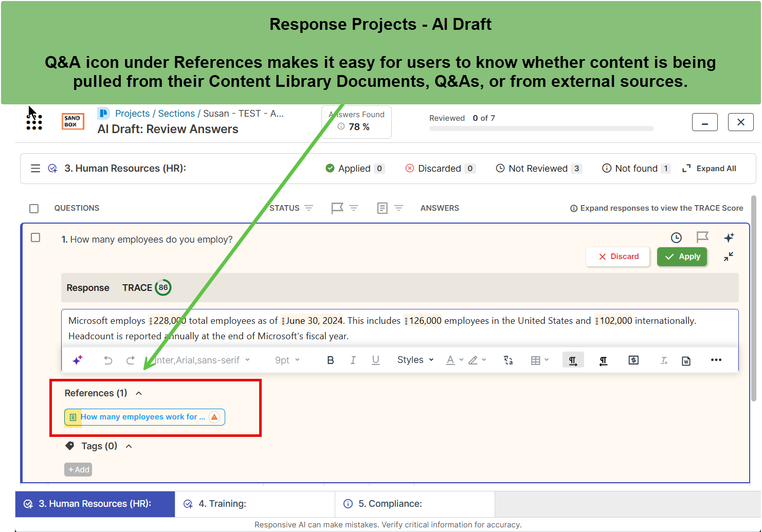Open the font color dropdown arrow
This screenshot has width=762, height=532.
[461, 360]
